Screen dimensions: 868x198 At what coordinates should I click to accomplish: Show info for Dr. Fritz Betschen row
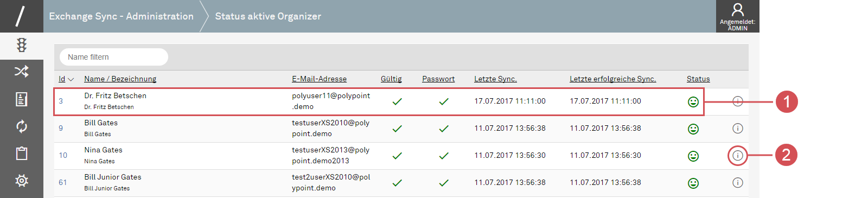pos(737,101)
